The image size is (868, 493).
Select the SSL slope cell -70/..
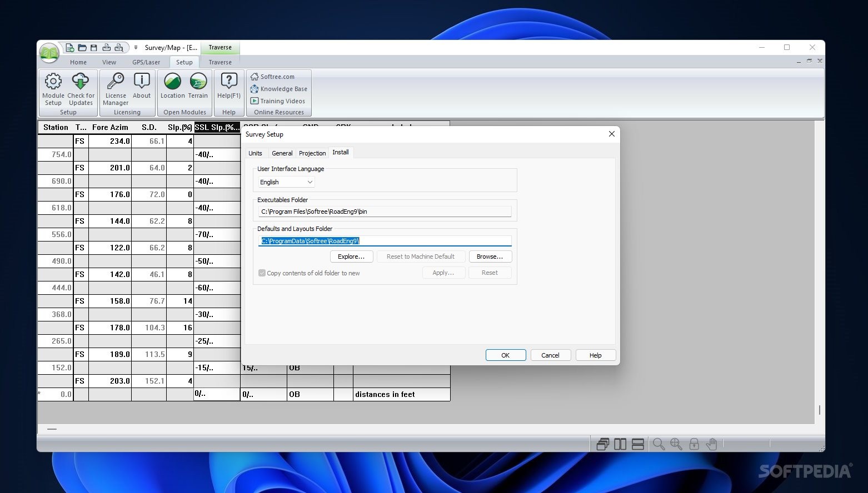click(217, 234)
